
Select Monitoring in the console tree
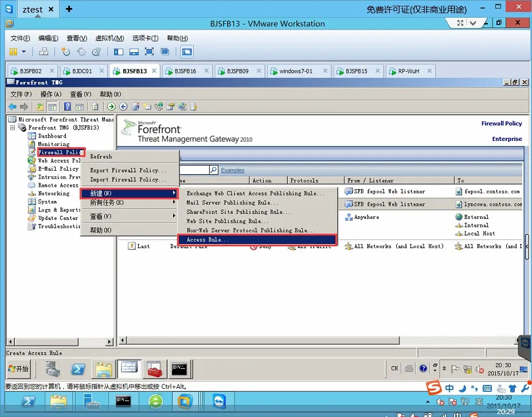click(54, 144)
